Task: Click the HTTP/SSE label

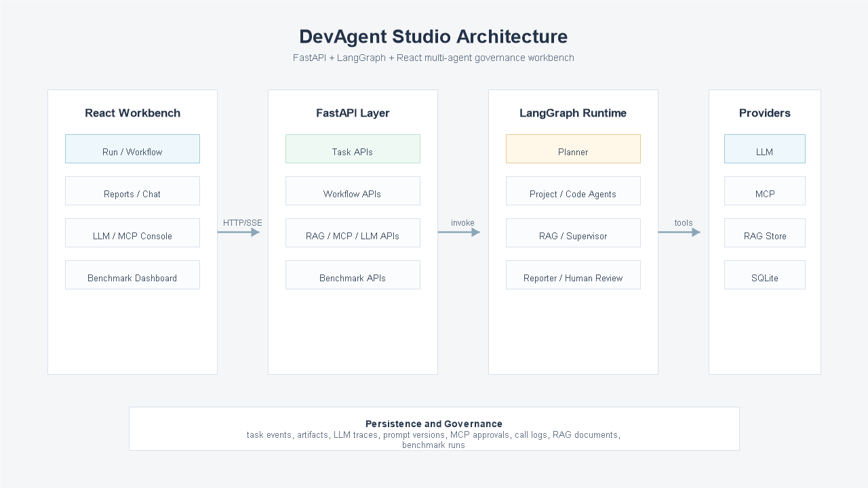Action: (243, 223)
